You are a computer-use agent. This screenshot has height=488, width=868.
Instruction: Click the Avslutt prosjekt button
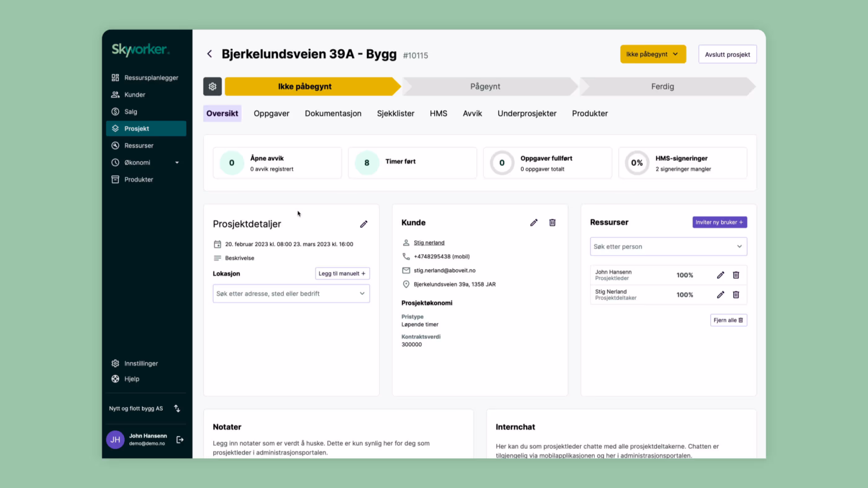pyautogui.click(x=728, y=54)
